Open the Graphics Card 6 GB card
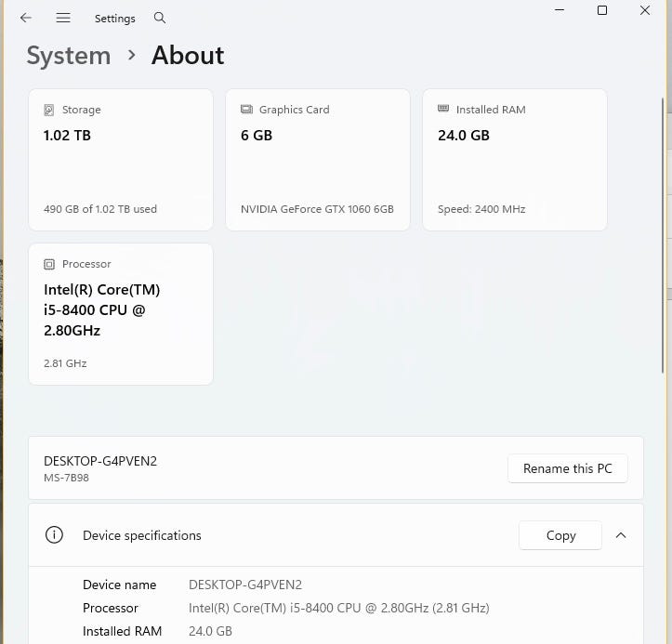This screenshot has width=672, height=644. (x=318, y=160)
